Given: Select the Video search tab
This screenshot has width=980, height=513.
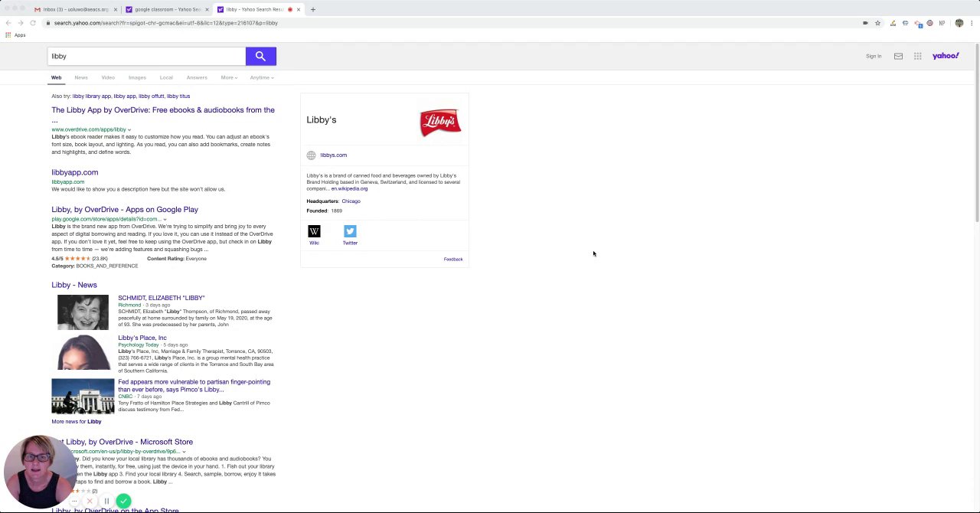Looking at the screenshot, I should (x=108, y=77).
